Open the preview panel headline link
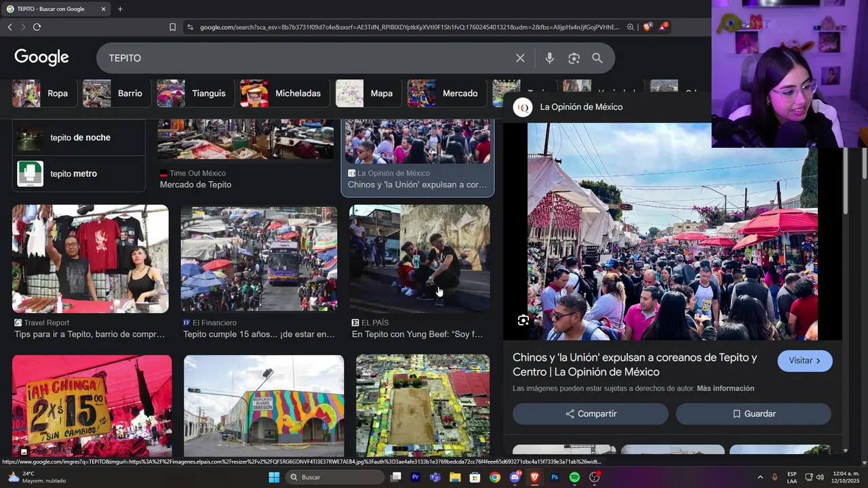 635,365
